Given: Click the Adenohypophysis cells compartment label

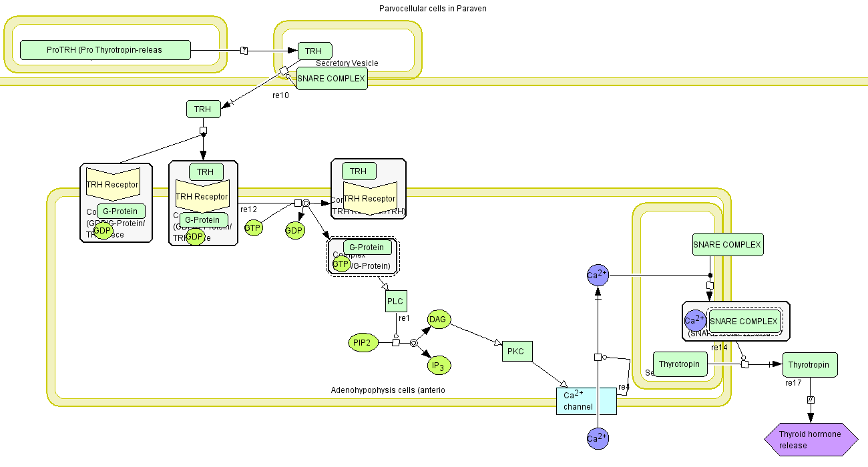Looking at the screenshot, I should 387,390.
